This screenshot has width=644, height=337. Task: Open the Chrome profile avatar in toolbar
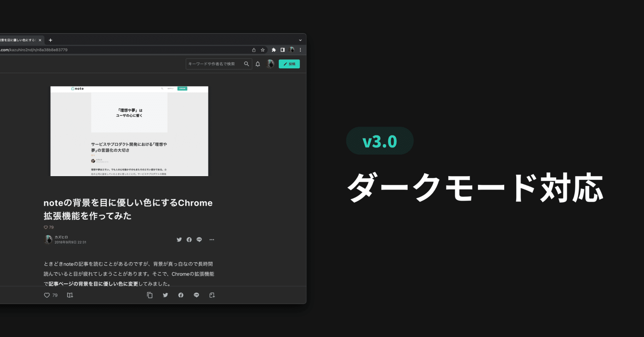(x=292, y=50)
